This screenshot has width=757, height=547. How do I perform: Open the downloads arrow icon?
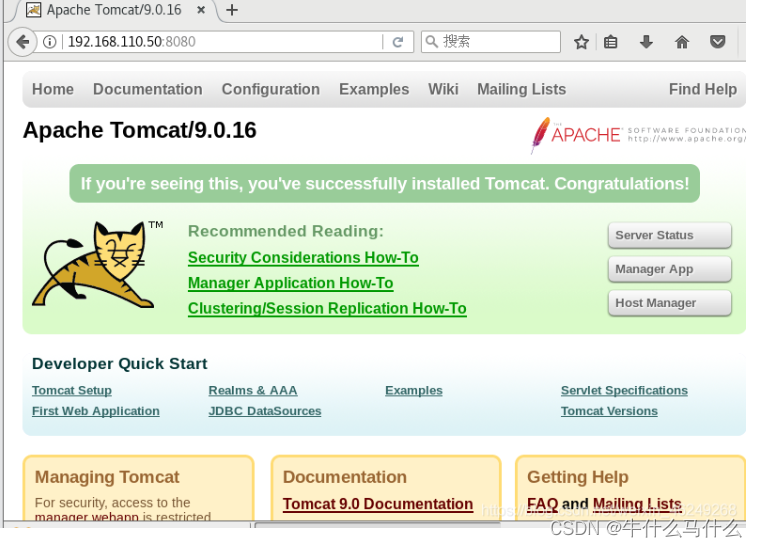[x=646, y=42]
